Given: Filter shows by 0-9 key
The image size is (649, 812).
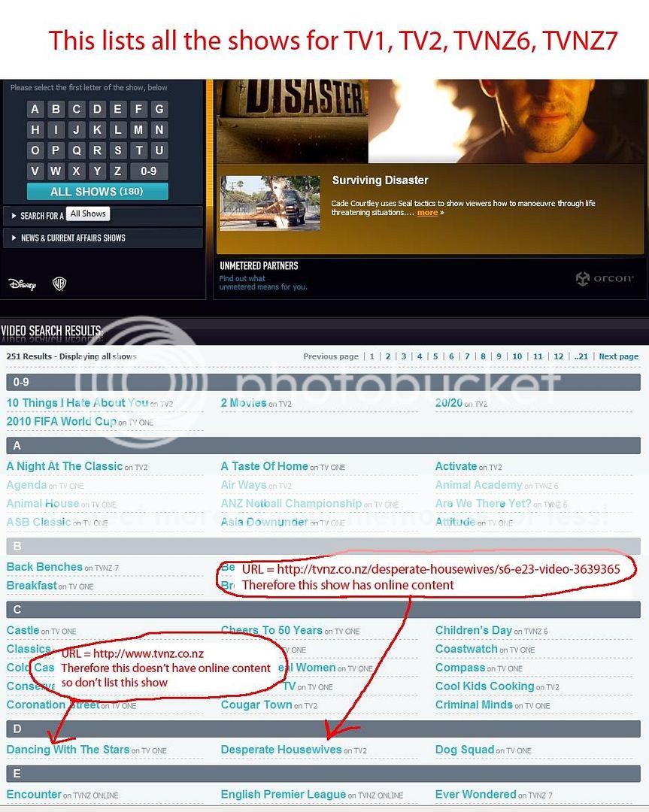Looking at the screenshot, I should [149, 171].
